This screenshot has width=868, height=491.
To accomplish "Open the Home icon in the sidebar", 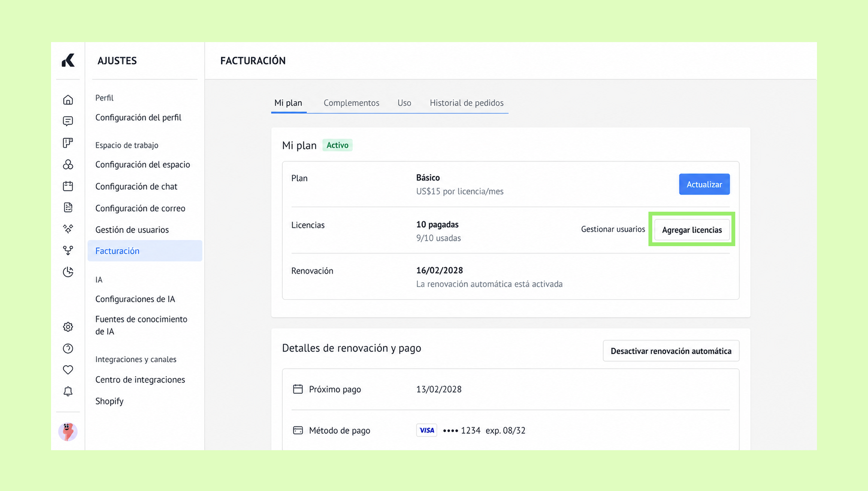I will (68, 100).
